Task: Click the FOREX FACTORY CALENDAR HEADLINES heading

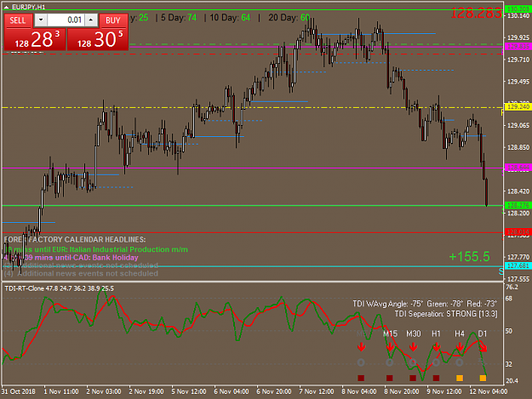Action: coord(75,240)
